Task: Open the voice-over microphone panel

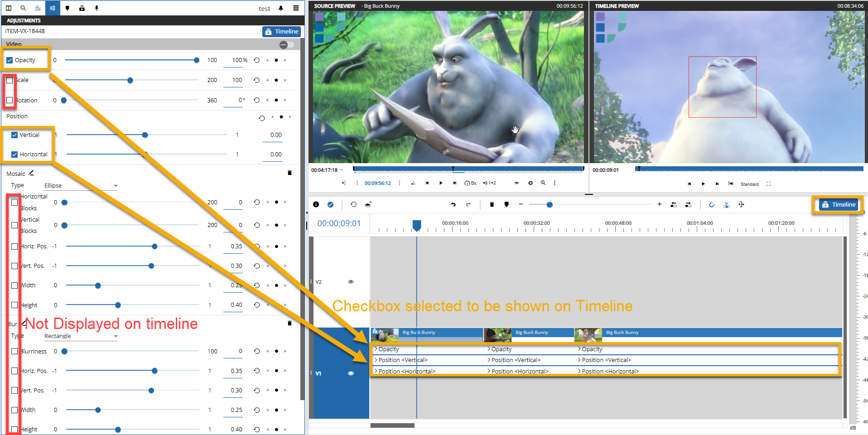Action: [96, 8]
